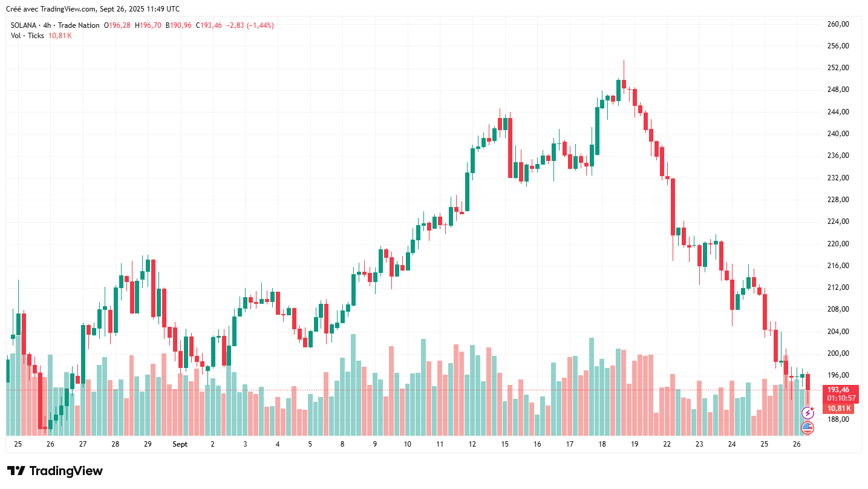Select the Vol · Ticks indicator label
Viewport: 868px width, 489px height.
[27, 36]
